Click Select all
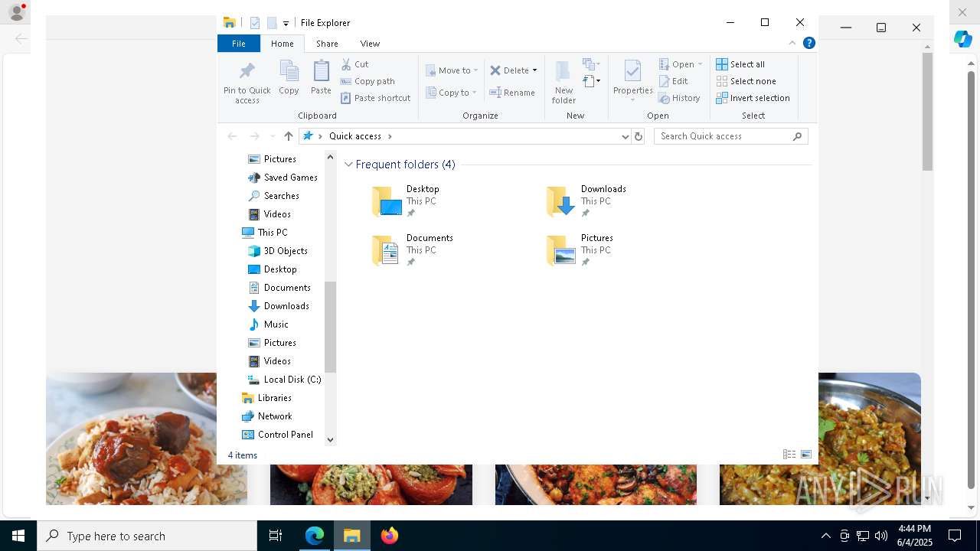980x551 pixels. coord(740,64)
